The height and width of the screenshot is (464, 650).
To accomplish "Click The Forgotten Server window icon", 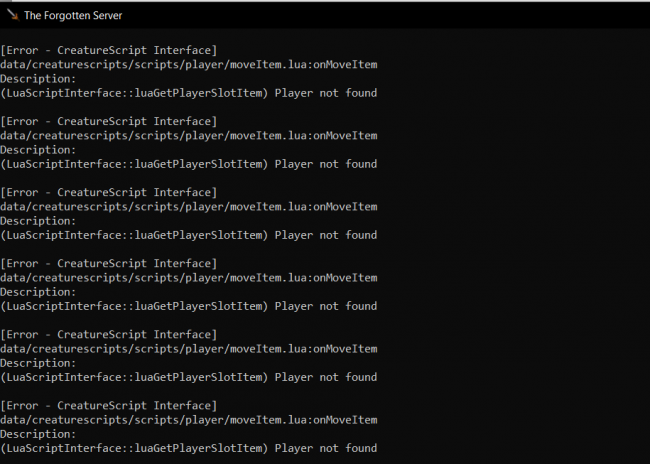I will tap(13, 15).
